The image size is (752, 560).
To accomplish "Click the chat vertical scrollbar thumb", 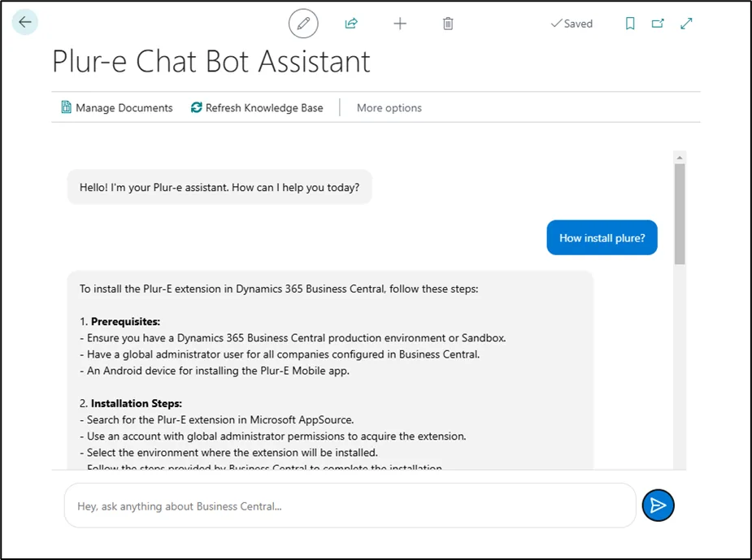I will coord(680,214).
